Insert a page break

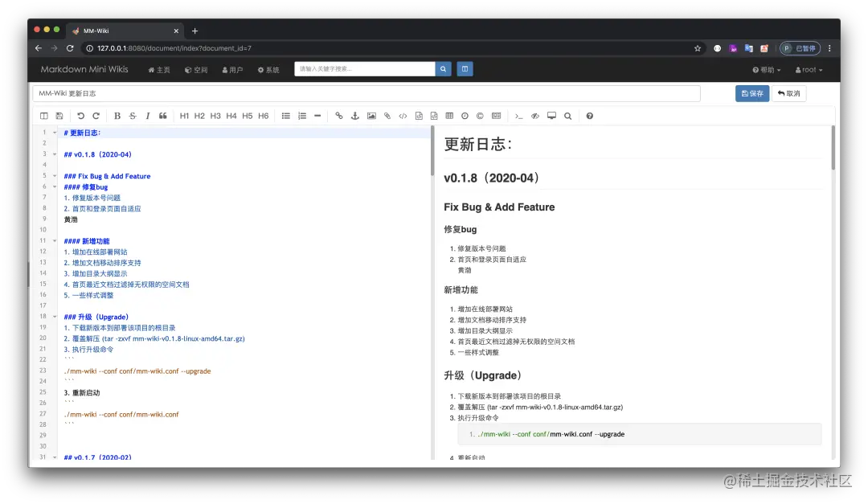[497, 116]
